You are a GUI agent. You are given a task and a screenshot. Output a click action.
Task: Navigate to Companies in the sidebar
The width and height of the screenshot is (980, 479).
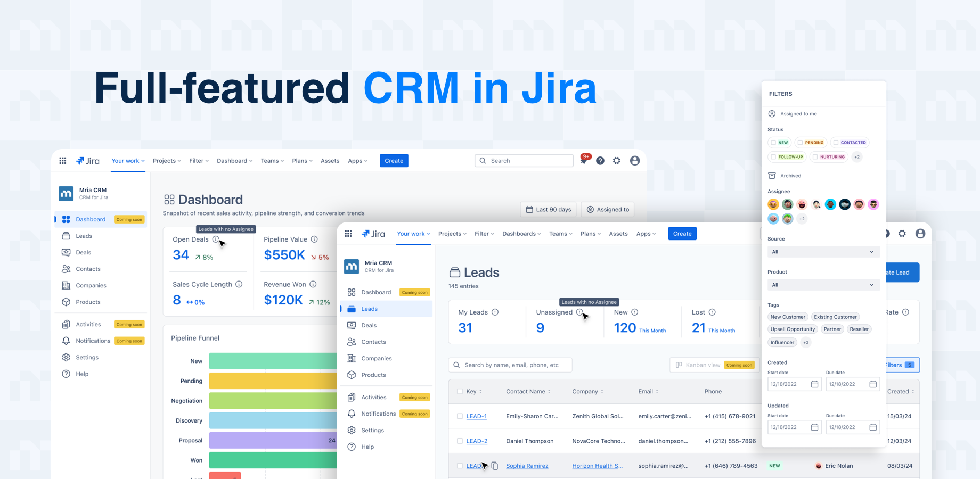click(x=375, y=358)
